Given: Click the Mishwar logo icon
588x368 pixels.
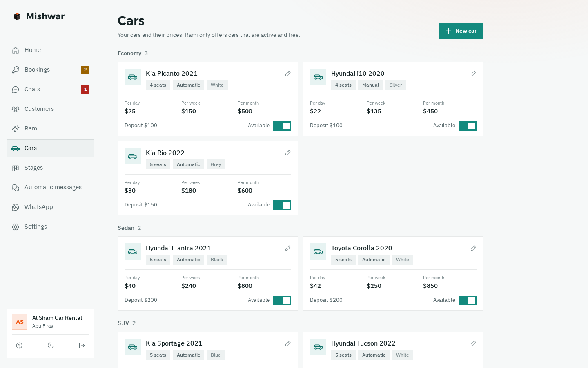Looking at the screenshot, I should click(x=17, y=16).
